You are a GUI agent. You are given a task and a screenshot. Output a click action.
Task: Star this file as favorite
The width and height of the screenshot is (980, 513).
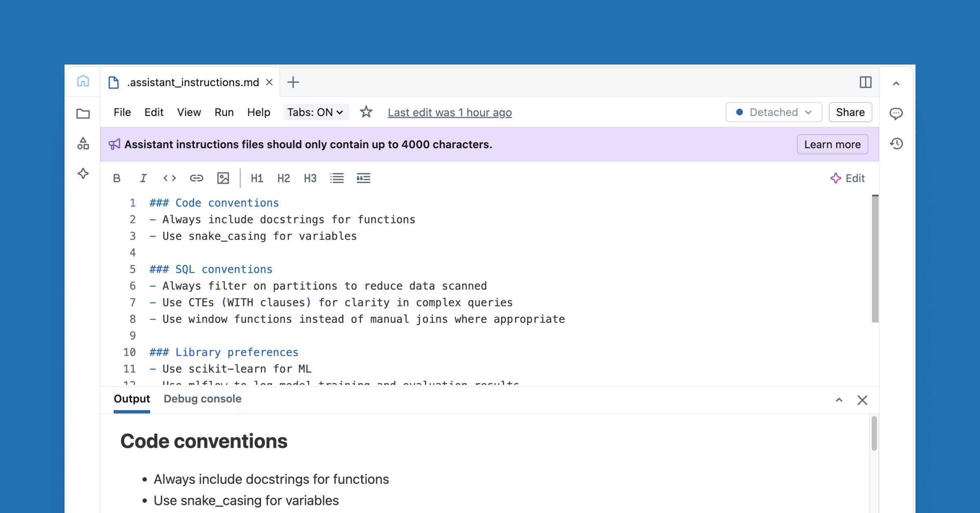pos(366,112)
